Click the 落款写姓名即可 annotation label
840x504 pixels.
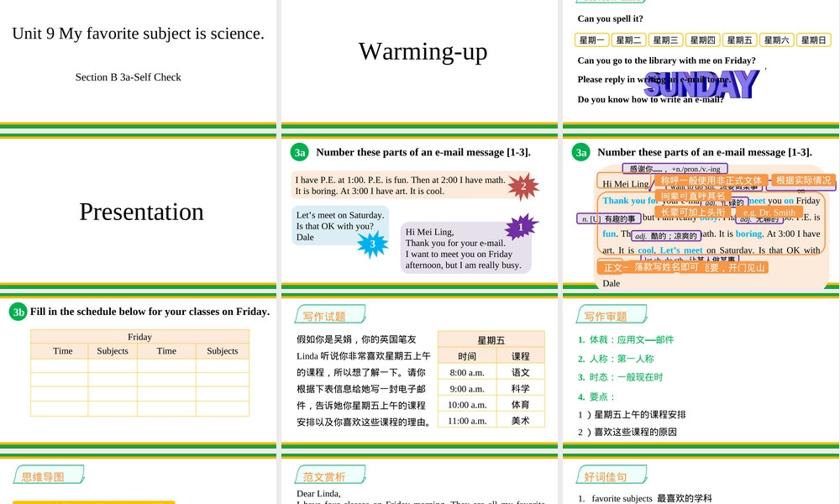666,267
